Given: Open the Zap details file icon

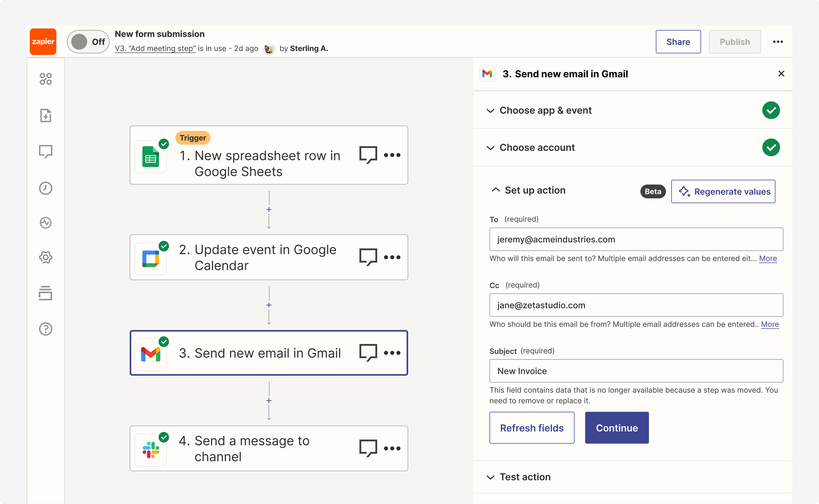Looking at the screenshot, I should 46,116.
